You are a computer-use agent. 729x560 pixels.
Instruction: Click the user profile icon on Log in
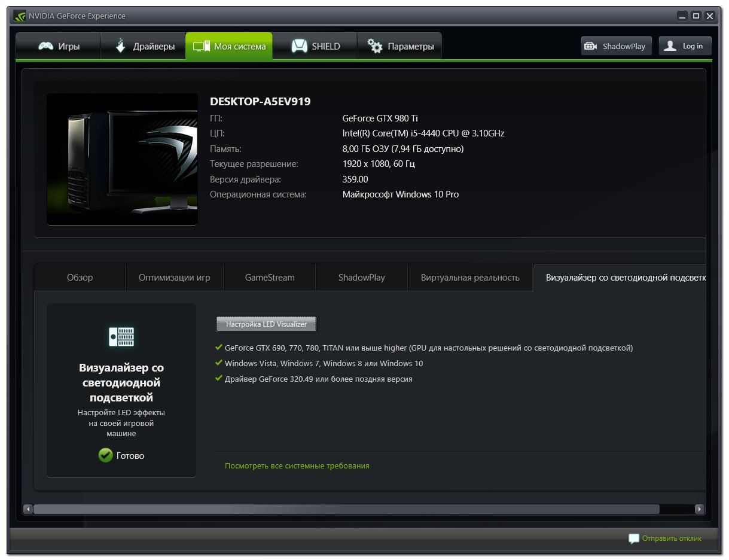coord(670,46)
